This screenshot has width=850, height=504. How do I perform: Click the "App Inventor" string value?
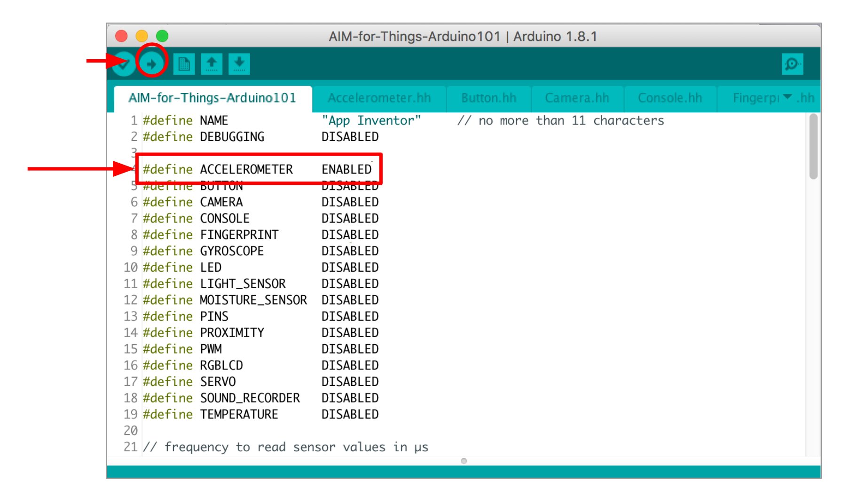(371, 120)
